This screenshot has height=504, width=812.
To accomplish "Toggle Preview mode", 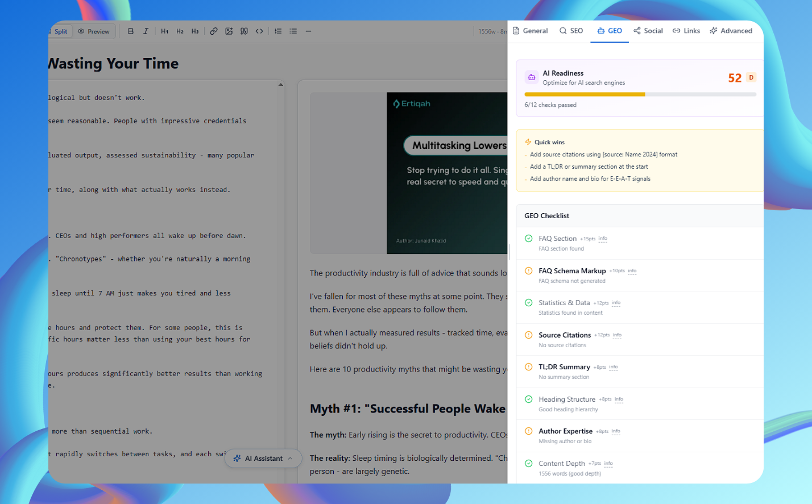I will 94,31.
